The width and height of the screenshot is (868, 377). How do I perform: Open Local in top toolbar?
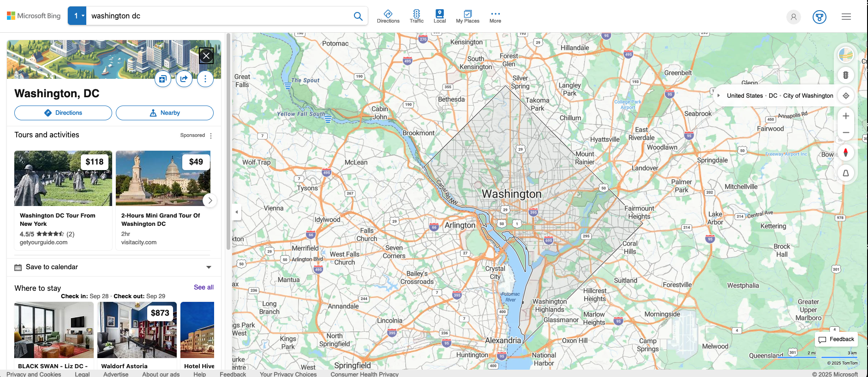point(440,17)
